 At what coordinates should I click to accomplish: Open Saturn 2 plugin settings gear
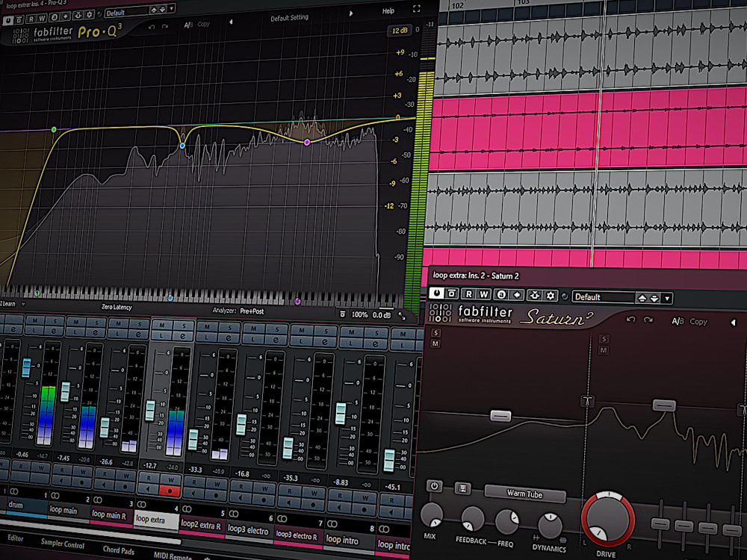[551, 296]
